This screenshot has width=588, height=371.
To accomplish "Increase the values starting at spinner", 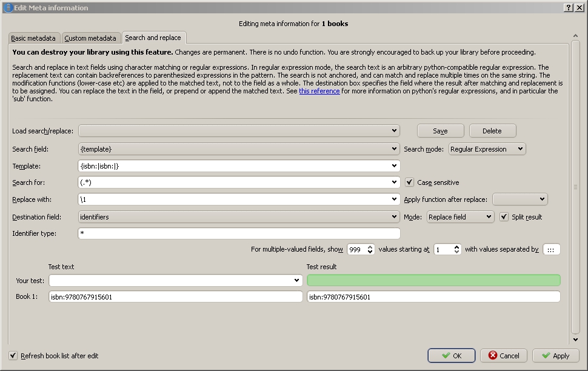I will pyautogui.click(x=456, y=247).
